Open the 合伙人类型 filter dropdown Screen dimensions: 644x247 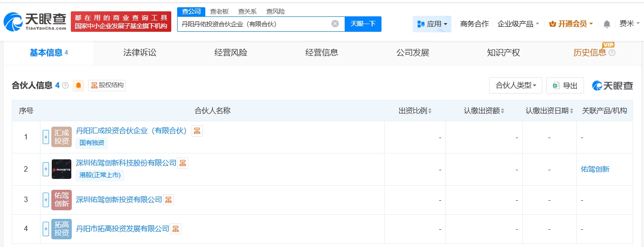515,85
